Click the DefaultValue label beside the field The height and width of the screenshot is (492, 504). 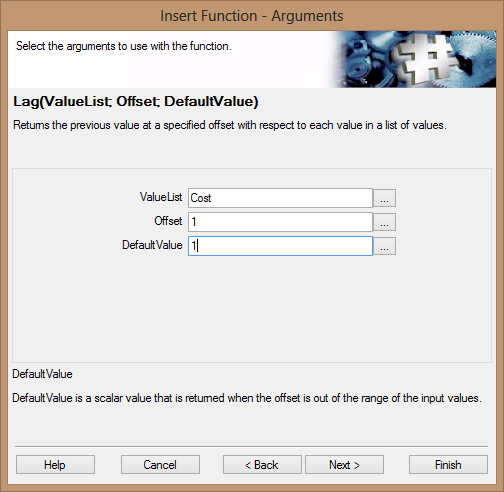(x=152, y=245)
